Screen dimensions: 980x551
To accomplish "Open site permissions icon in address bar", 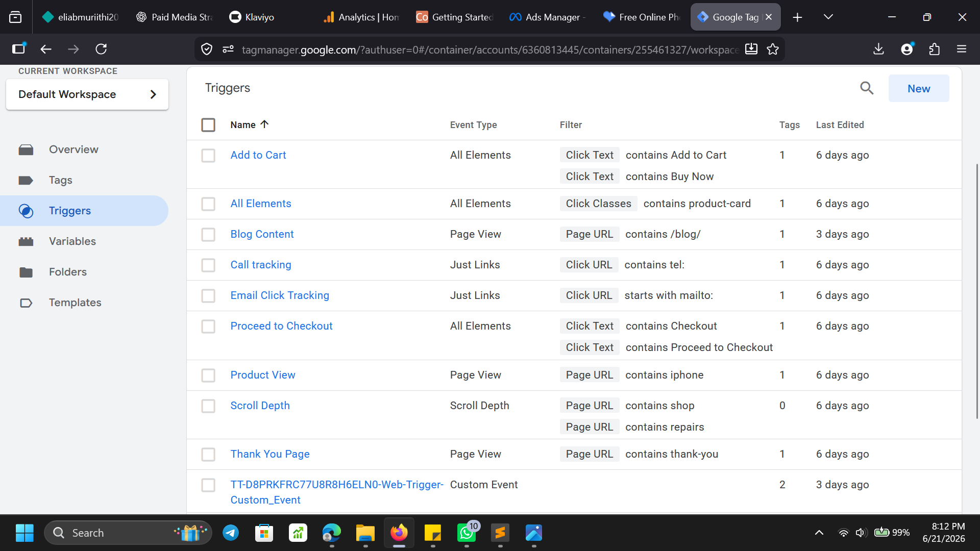I will point(228,49).
